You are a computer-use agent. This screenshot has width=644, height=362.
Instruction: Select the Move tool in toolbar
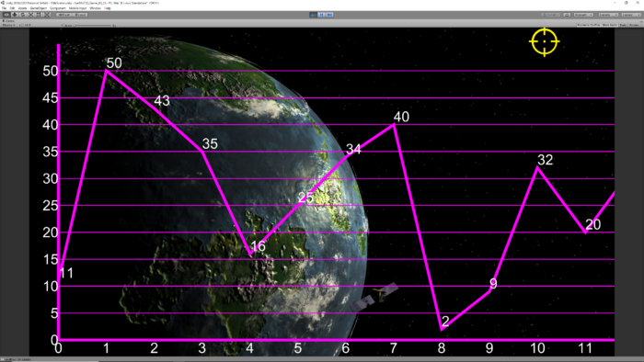(15, 15)
